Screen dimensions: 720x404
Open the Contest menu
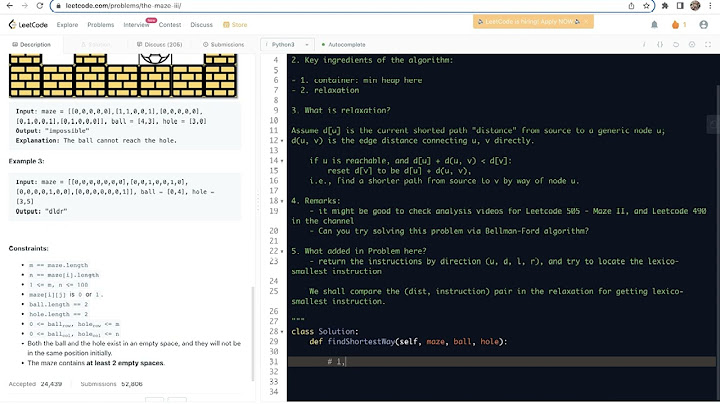pyautogui.click(x=170, y=25)
